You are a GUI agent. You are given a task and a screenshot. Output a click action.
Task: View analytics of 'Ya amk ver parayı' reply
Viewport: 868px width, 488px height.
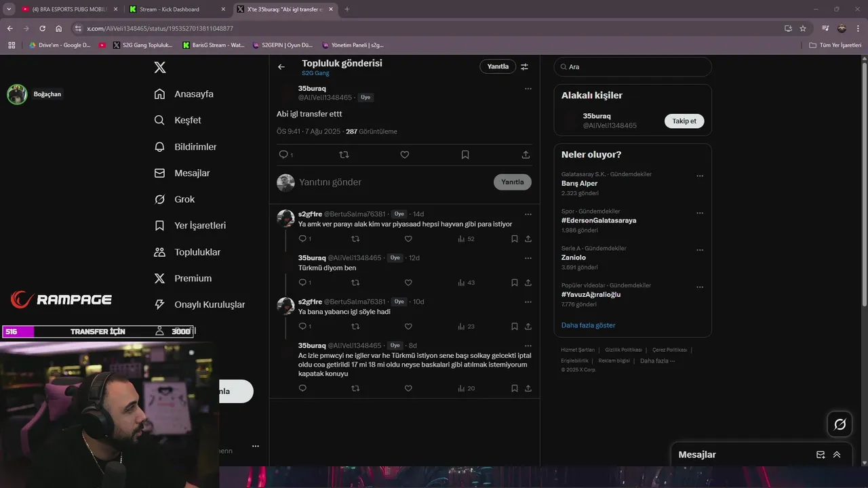point(466,239)
